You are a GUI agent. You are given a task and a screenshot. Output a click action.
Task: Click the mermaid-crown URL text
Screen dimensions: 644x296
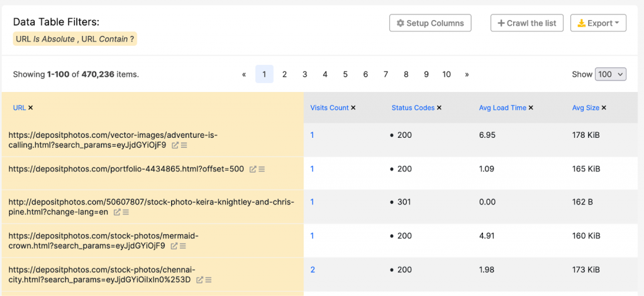pyautogui.click(x=104, y=241)
